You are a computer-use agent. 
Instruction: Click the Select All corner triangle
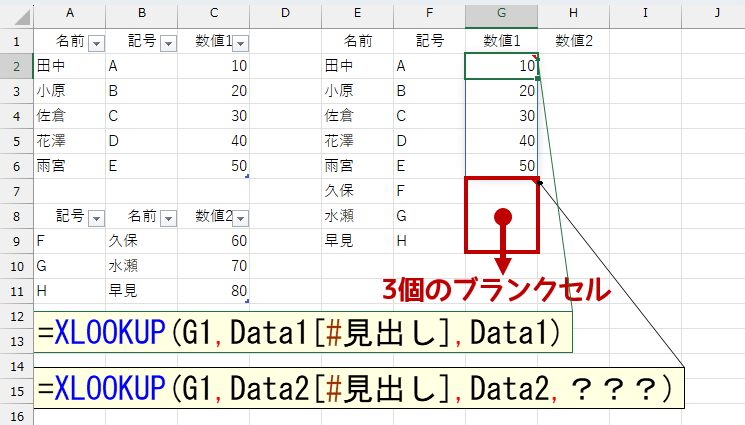21,17
